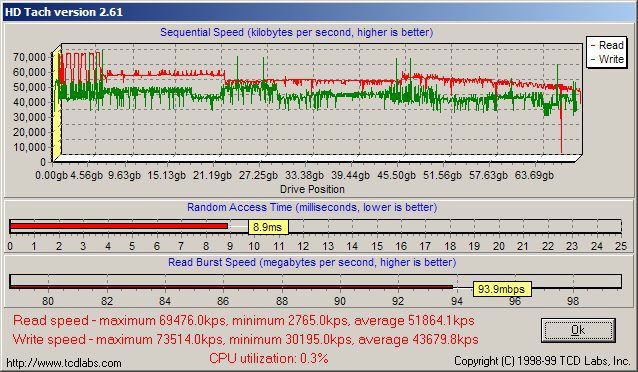
Task: Click the red Read Burst Speed bar
Action: [231, 287]
